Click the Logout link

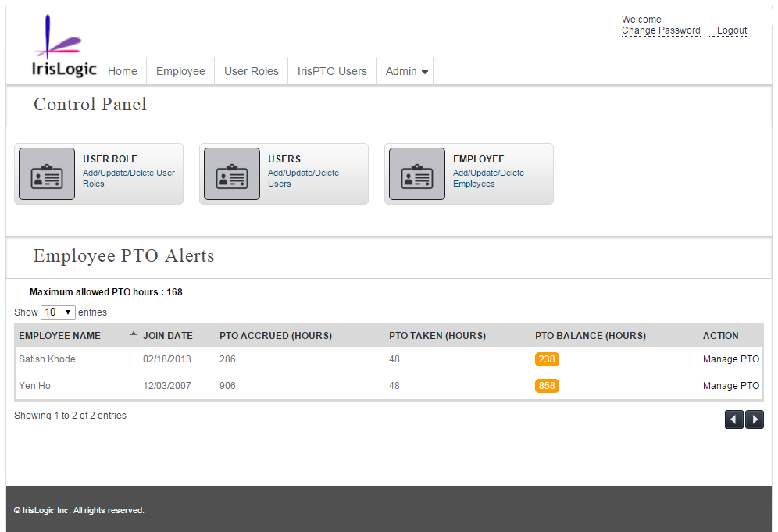click(x=731, y=30)
